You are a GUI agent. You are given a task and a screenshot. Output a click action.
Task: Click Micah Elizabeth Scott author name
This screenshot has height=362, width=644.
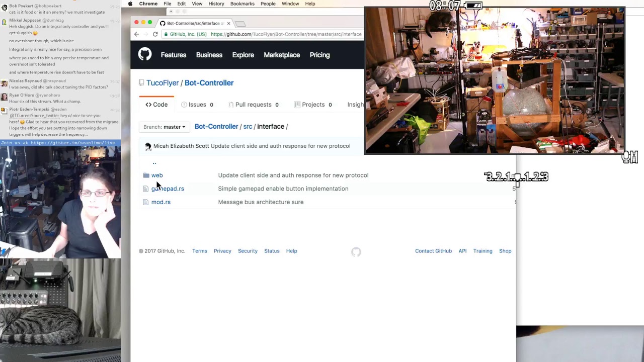click(x=181, y=146)
